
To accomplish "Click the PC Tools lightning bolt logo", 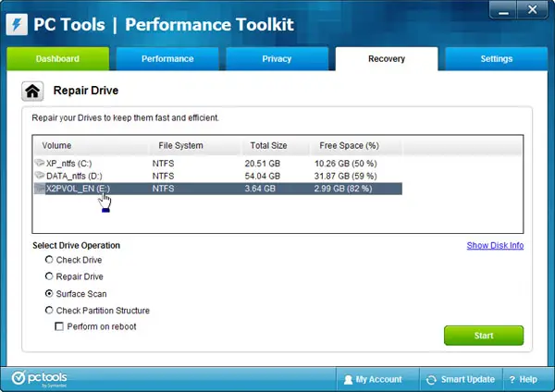I will pos(17,24).
